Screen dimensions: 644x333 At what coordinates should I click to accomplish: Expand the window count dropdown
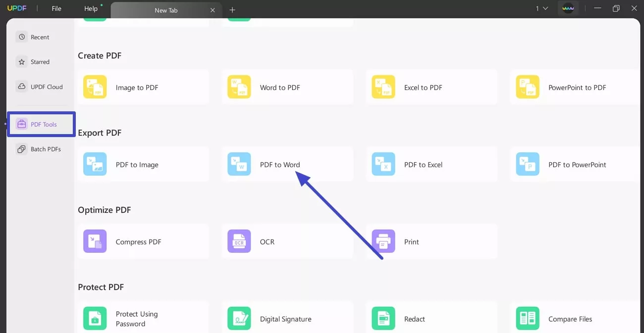click(x=542, y=8)
